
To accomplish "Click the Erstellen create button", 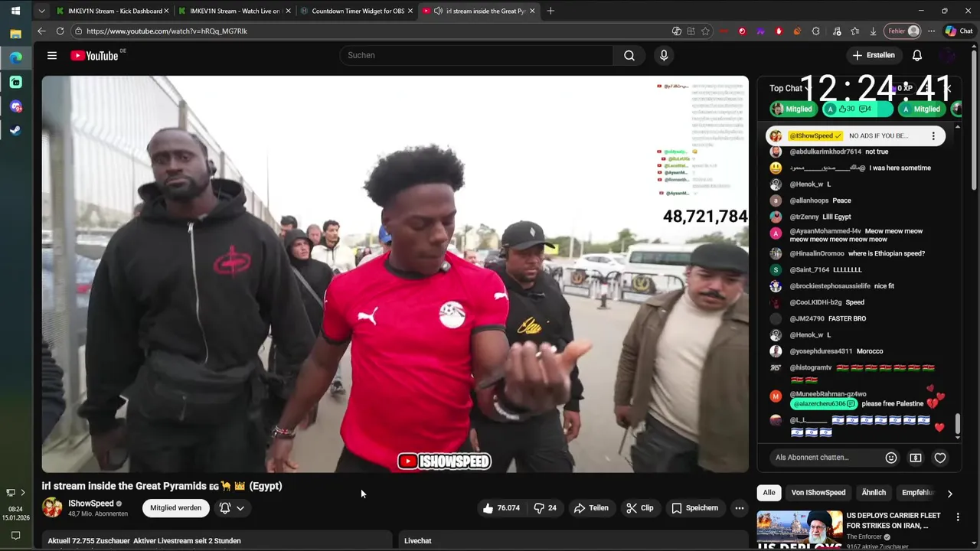I will tap(874, 55).
